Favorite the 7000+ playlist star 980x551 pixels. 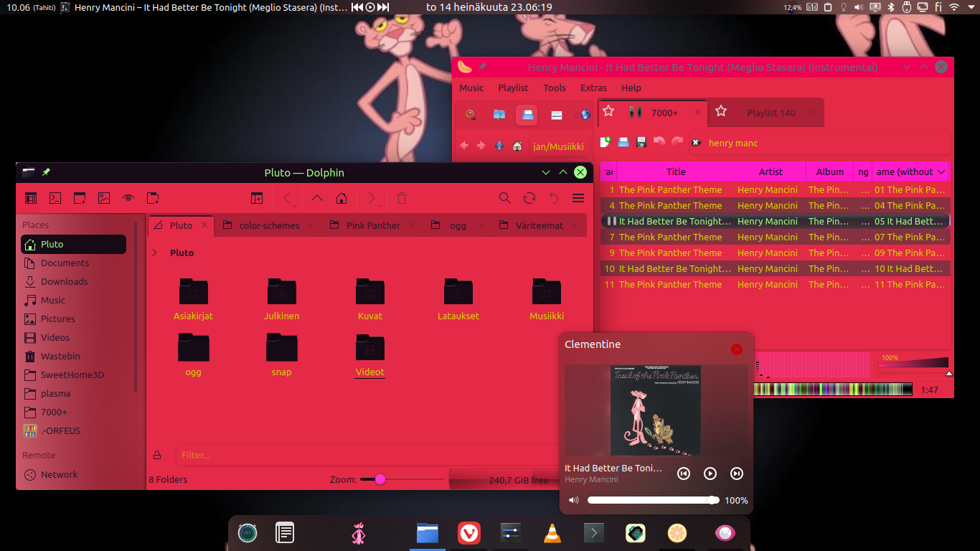tap(608, 111)
